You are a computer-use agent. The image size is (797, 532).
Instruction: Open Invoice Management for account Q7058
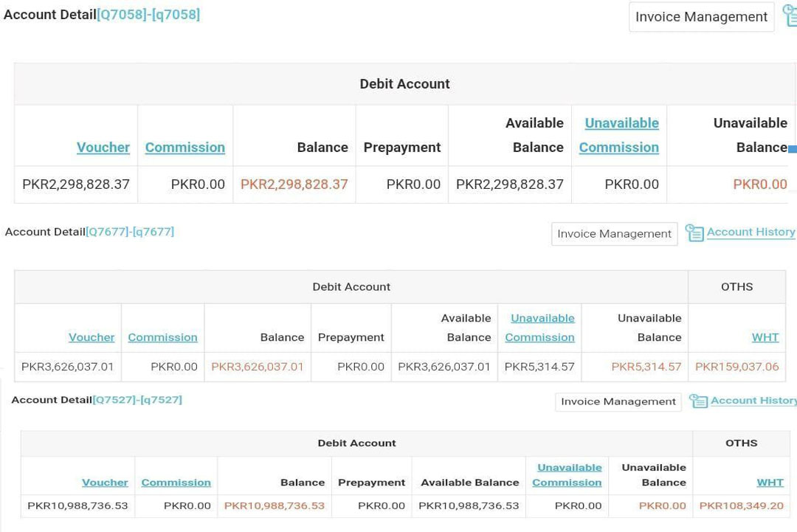click(x=701, y=17)
